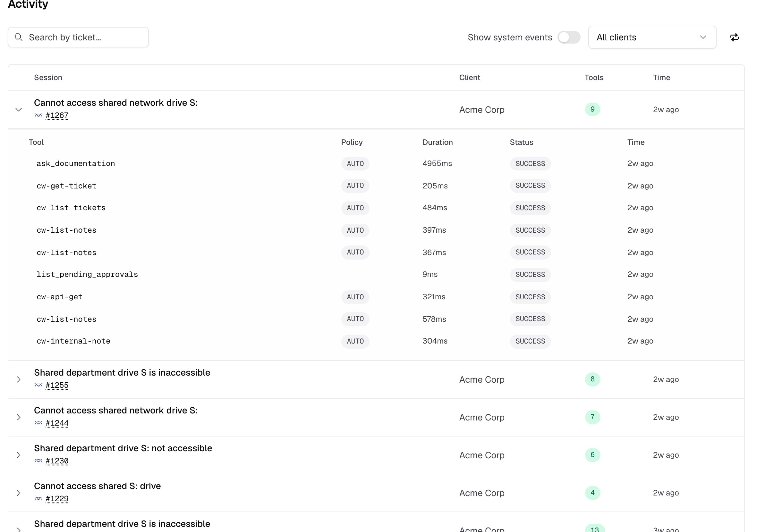Select the ask_documentation tool row
Screen dimensions: 757x532
tap(376, 164)
